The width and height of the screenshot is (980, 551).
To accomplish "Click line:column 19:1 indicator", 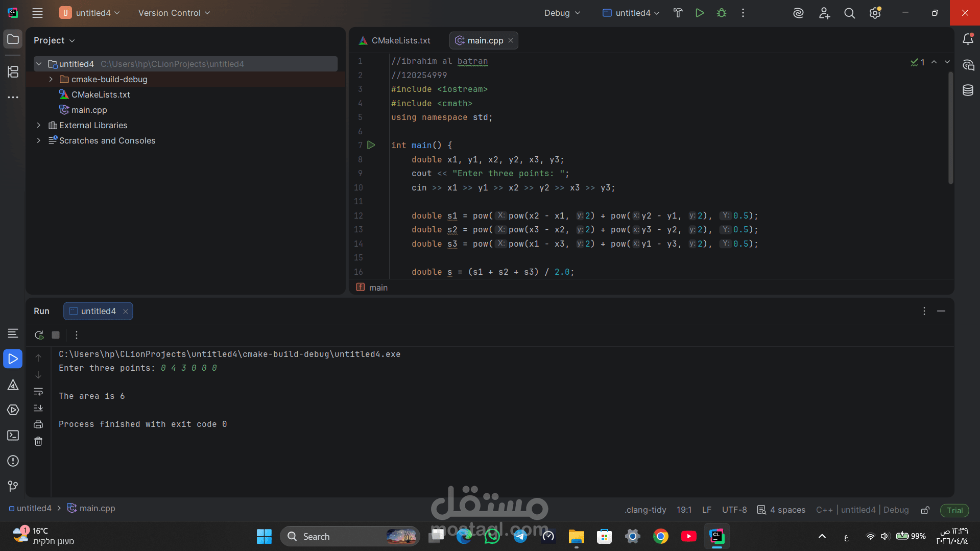I will (x=684, y=510).
